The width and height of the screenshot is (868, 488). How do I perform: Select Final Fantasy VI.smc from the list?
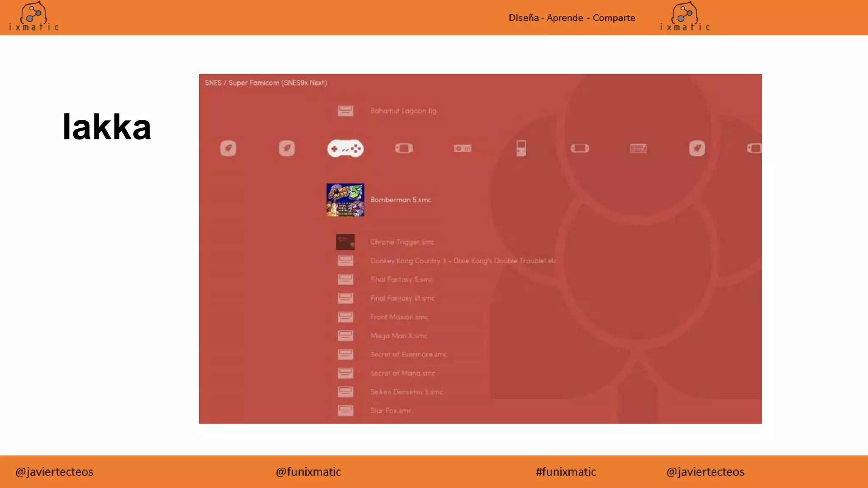click(x=402, y=298)
